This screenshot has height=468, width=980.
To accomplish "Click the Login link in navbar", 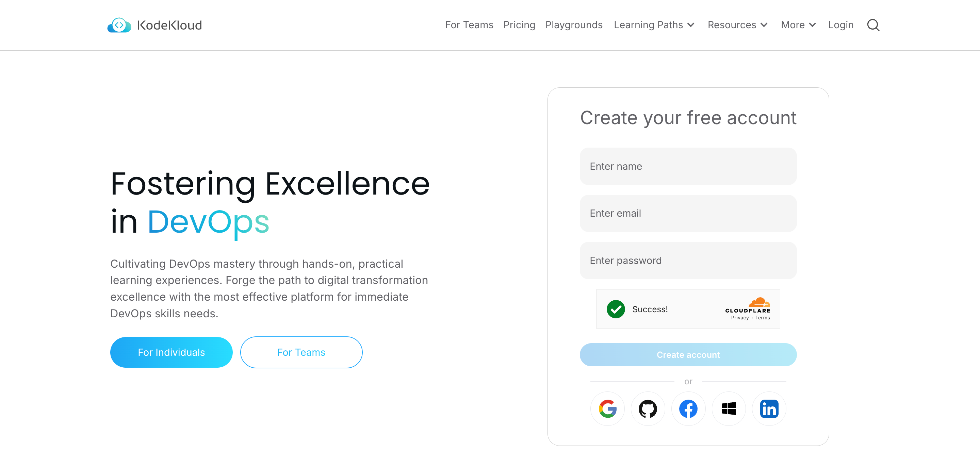I will (x=840, y=25).
